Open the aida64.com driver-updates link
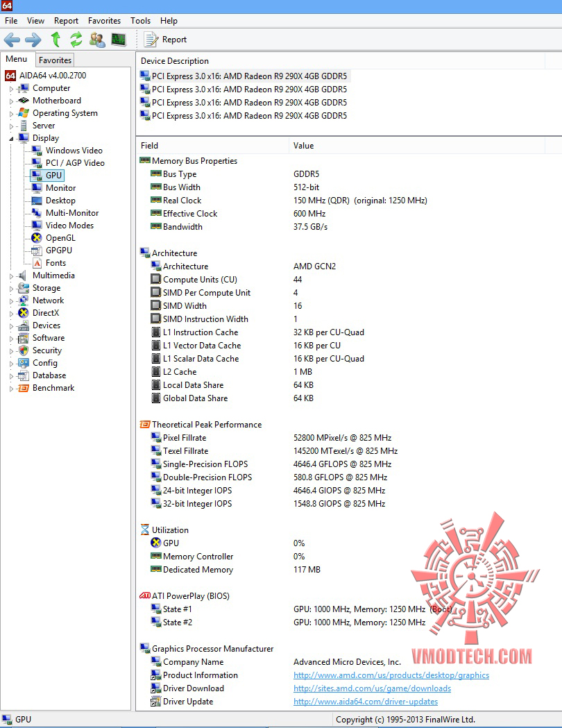The image size is (562, 728). [366, 702]
